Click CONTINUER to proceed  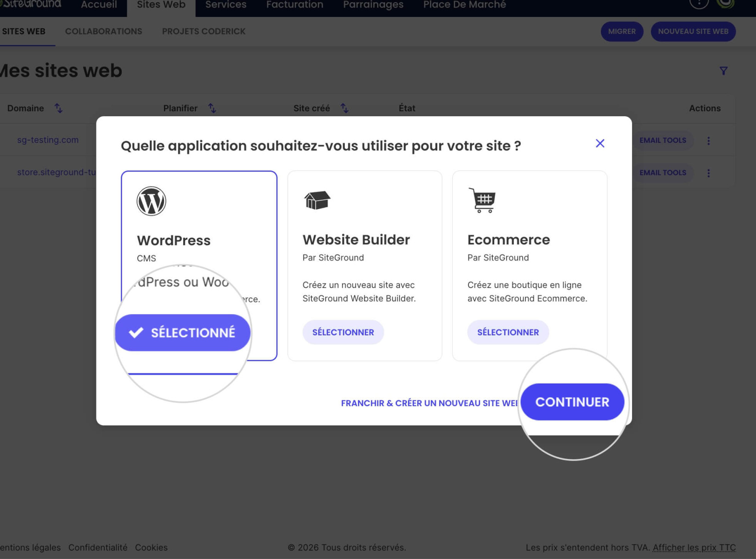click(x=572, y=402)
